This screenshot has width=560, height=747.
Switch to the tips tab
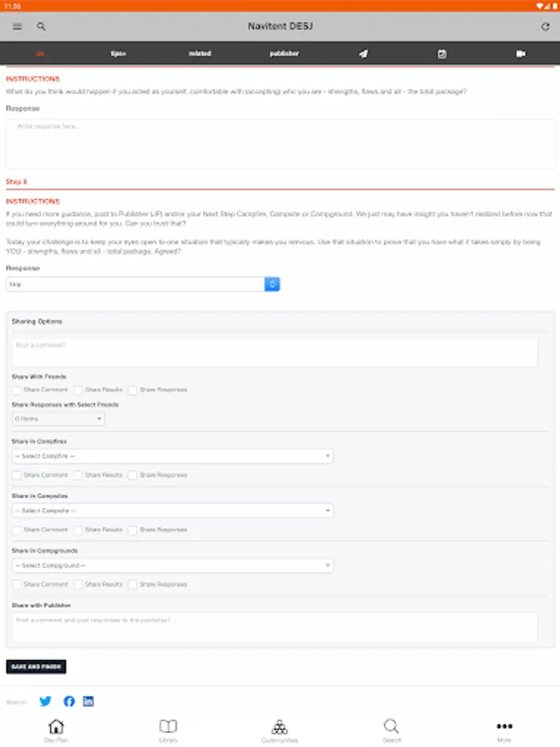119,54
